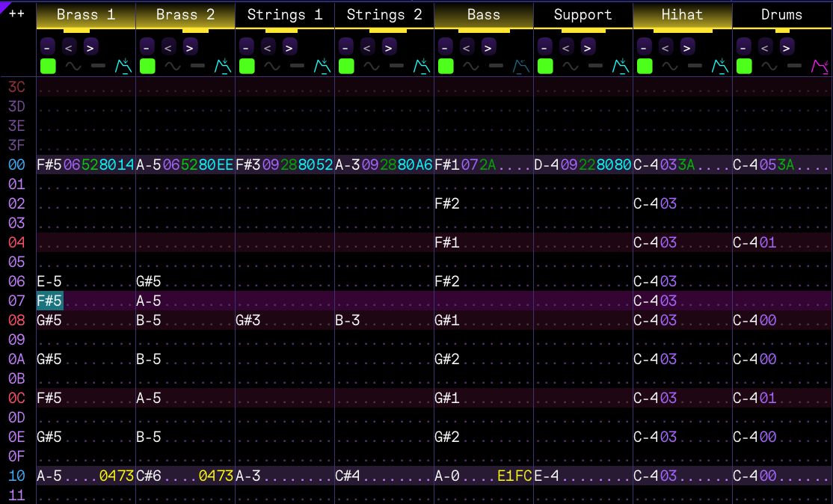This screenshot has width=833, height=504.
Task: Toggle the green square on Brass 1
Action: tap(48, 67)
